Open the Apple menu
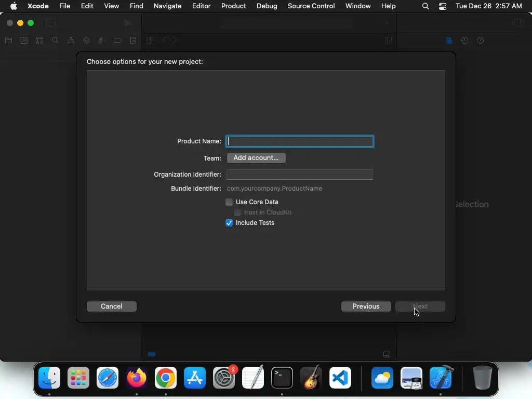Image resolution: width=532 pixels, height=399 pixels. point(14,6)
